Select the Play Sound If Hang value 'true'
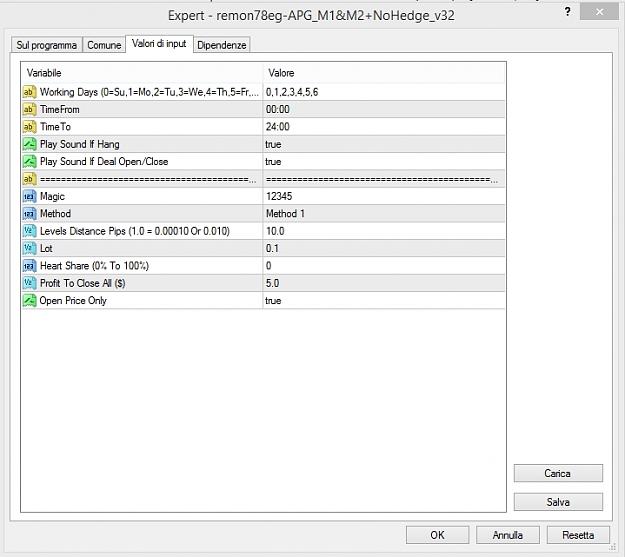The width and height of the screenshot is (625, 557). coord(273,144)
